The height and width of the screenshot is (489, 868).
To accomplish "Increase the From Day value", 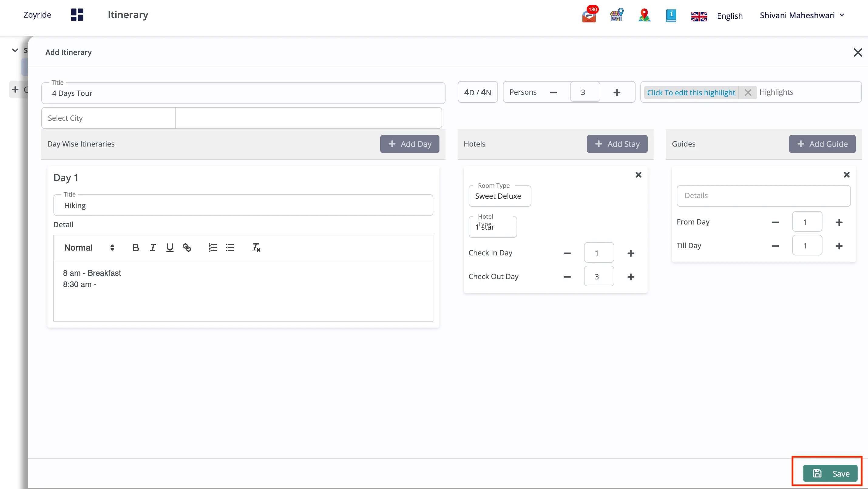I will [839, 222].
